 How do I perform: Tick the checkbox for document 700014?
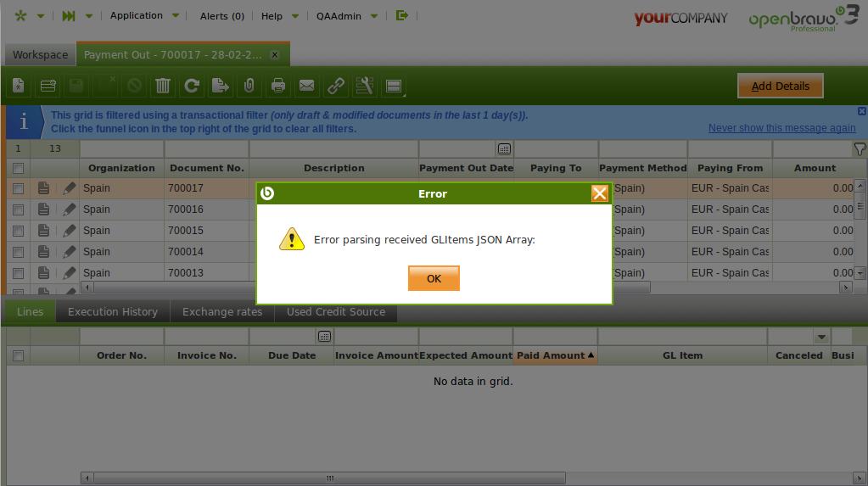pos(18,252)
